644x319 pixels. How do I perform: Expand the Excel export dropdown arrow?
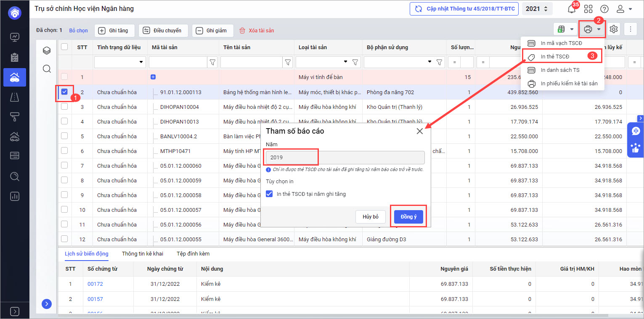coord(571,29)
